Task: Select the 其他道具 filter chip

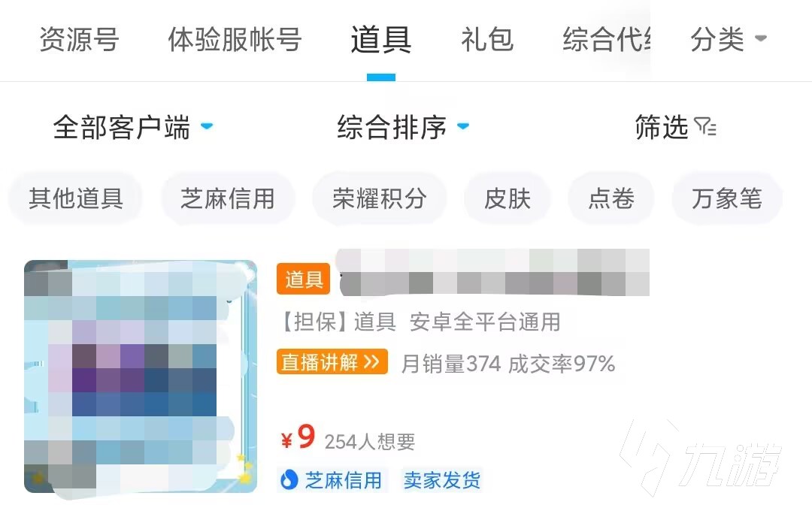Action: click(76, 198)
